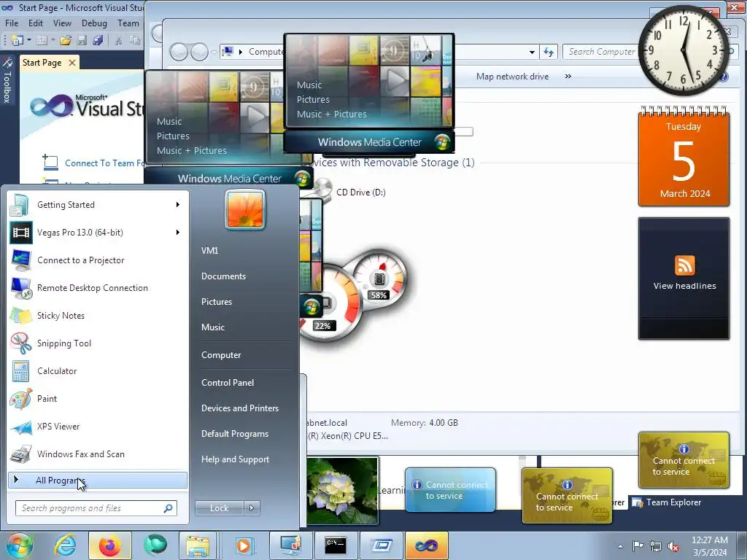
Task: Click the network tray icon
Action: (x=656, y=546)
